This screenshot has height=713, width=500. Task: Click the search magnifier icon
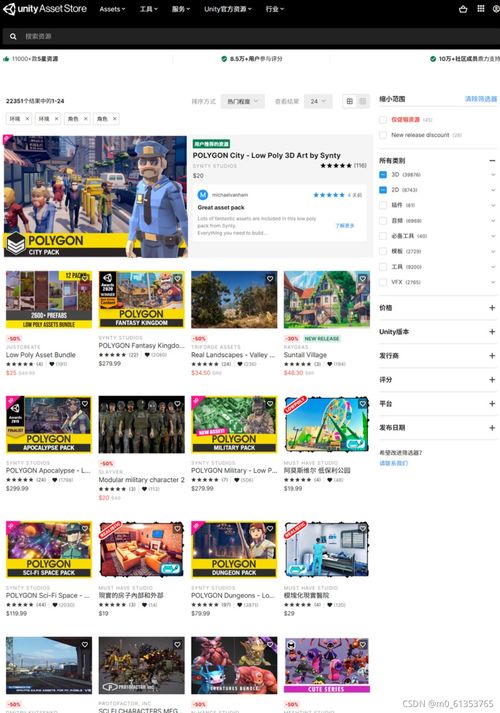point(13,36)
